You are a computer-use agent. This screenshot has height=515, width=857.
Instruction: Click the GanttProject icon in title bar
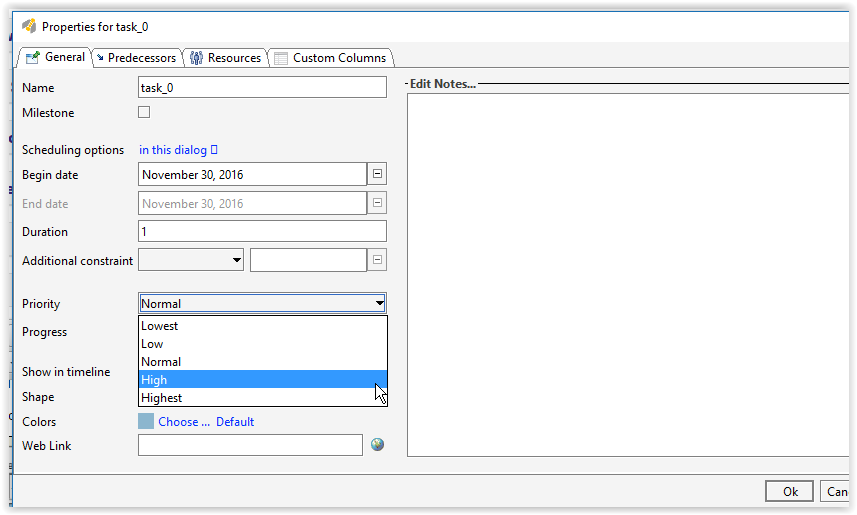(29, 26)
